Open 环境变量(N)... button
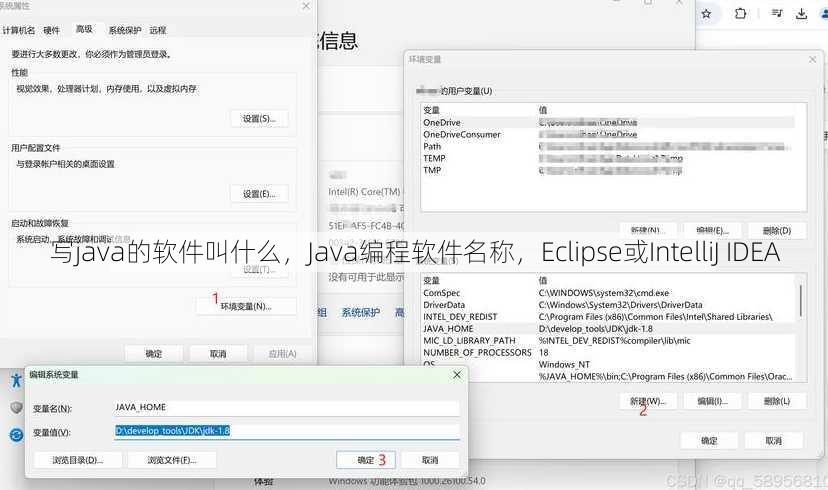This screenshot has height=490, width=828. tap(246, 306)
